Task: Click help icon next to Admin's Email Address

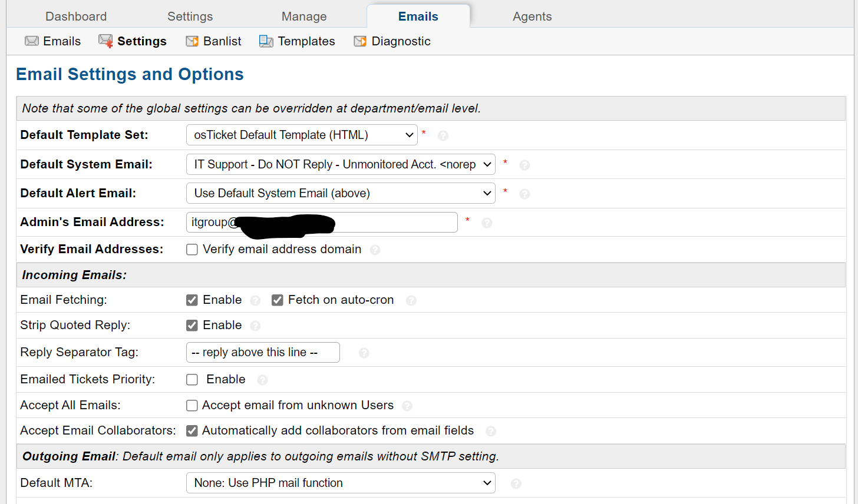Action: tap(487, 223)
